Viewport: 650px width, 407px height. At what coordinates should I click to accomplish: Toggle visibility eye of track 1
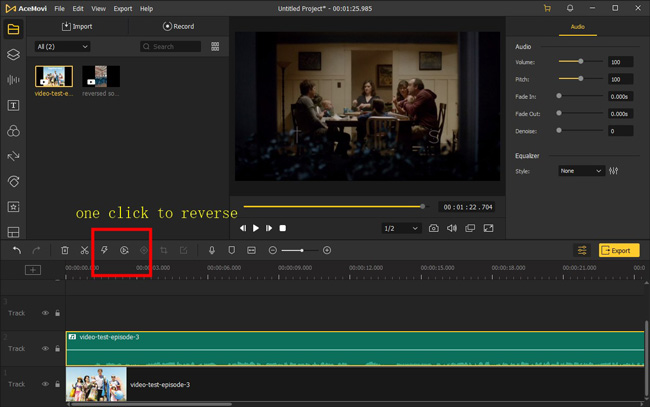click(45, 384)
